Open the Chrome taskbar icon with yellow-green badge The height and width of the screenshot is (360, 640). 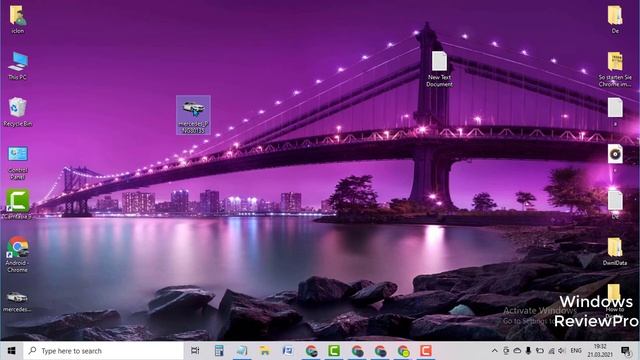403,351
